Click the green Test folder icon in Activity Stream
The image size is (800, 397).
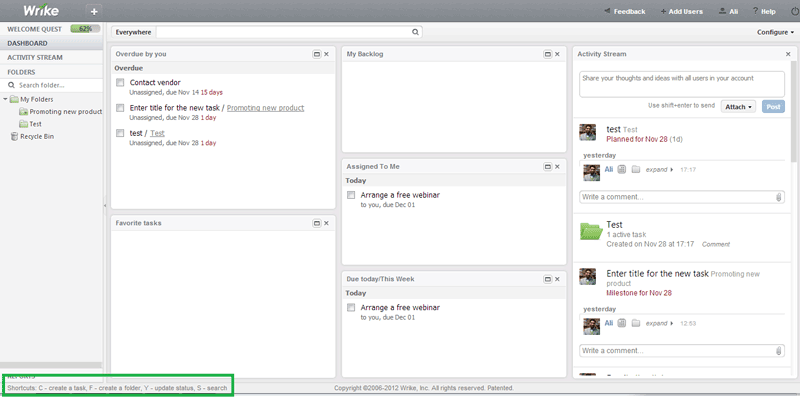click(x=591, y=231)
